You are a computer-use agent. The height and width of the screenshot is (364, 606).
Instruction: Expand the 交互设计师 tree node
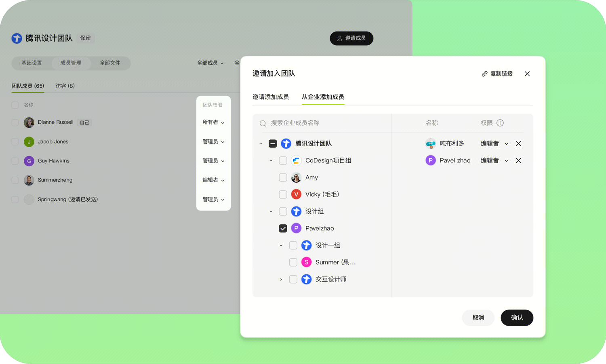[x=281, y=279]
